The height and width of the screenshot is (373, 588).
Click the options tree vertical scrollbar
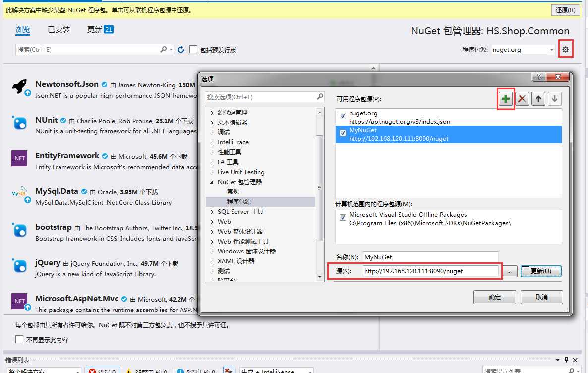pyautogui.click(x=319, y=187)
